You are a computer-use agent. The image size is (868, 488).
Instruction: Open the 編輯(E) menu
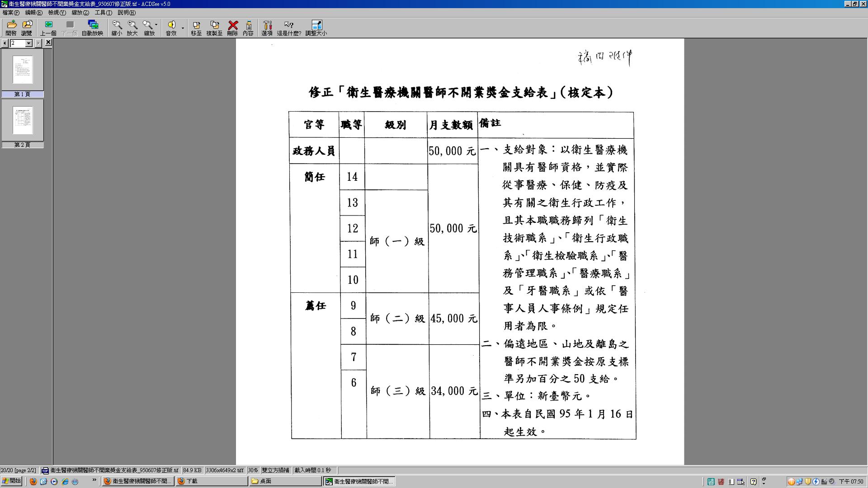coord(33,13)
